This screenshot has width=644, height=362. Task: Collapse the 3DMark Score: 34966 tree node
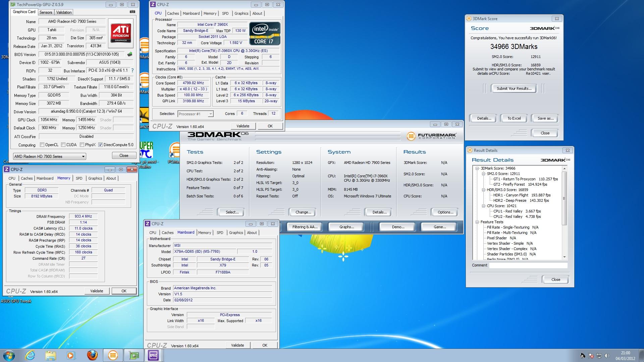point(477,169)
